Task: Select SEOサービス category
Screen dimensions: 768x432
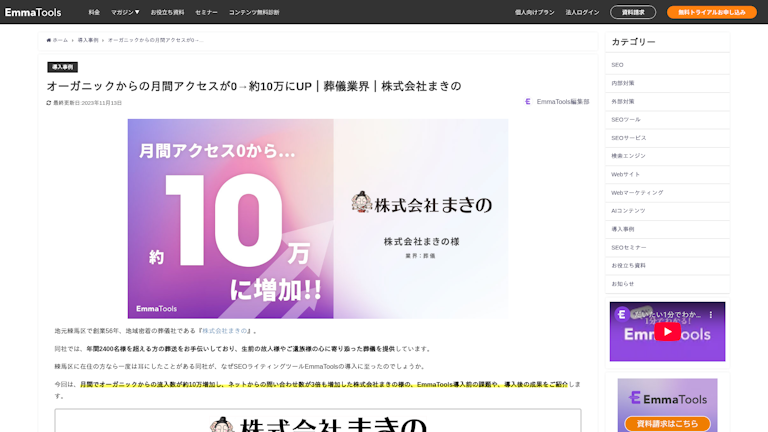Action: (667, 138)
